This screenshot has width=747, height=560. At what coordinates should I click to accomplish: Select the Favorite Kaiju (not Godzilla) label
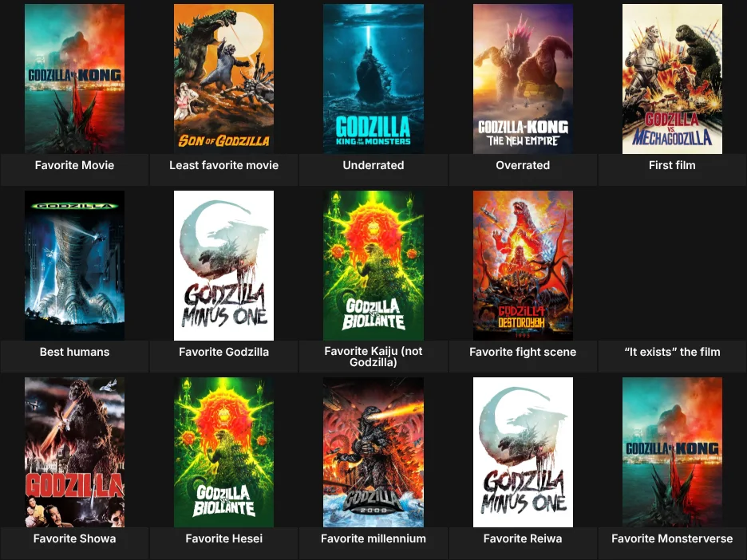pyautogui.click(x=373, y=357)
